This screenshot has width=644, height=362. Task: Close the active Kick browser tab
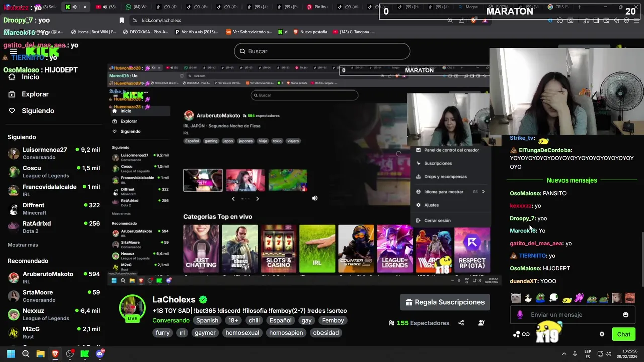point(85,7)
